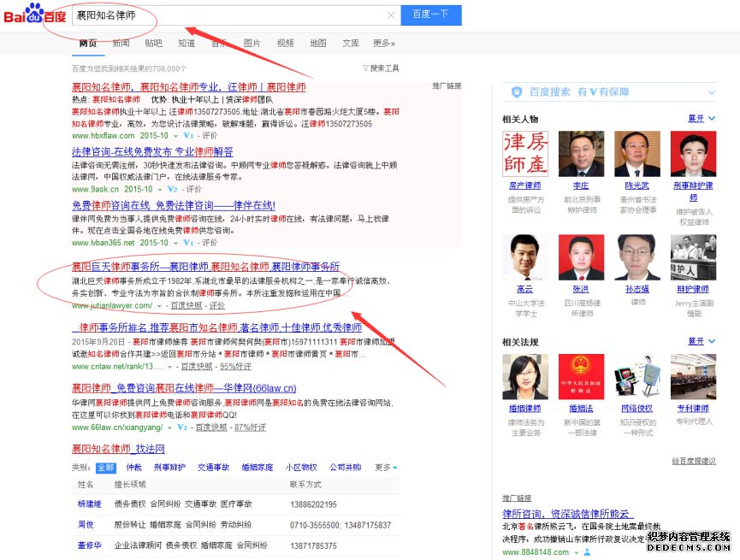The height and width of the screenshot is (560, 740).
Task: Open the dropdown arrow after www.cnlaw.net/rank/13...
Action: (x=170, y=367)
